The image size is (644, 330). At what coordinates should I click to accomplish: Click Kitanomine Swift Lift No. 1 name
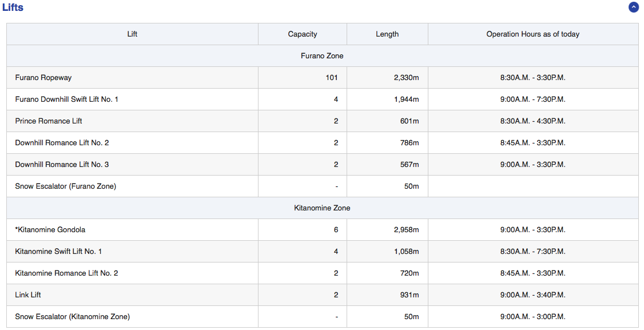coord(58,252)
